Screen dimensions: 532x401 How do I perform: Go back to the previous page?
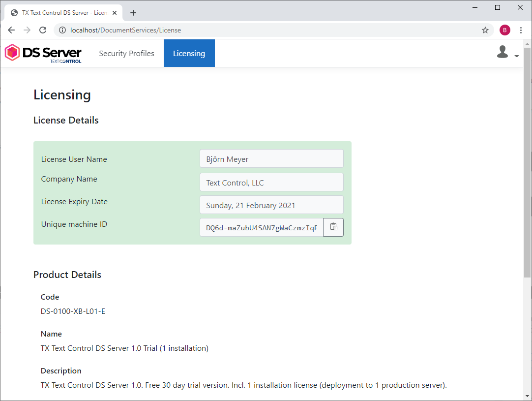point(11,30)
